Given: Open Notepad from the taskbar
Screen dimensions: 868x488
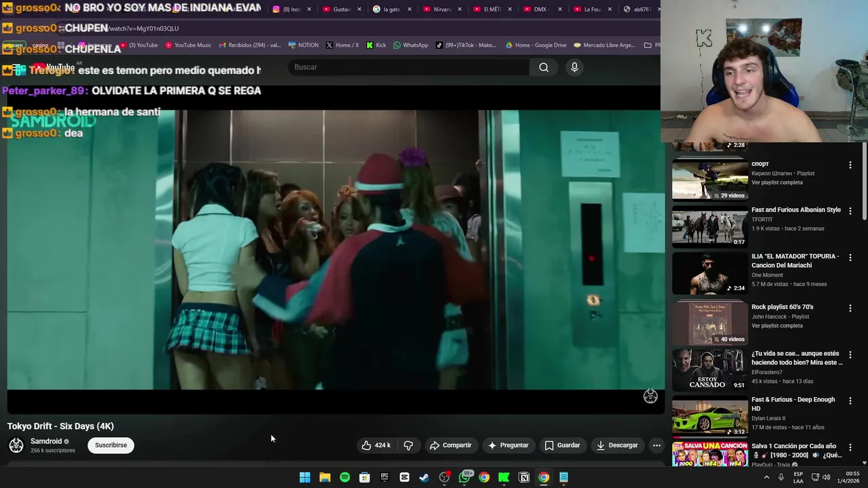Looking at the screenshot, I should point(564,478).
